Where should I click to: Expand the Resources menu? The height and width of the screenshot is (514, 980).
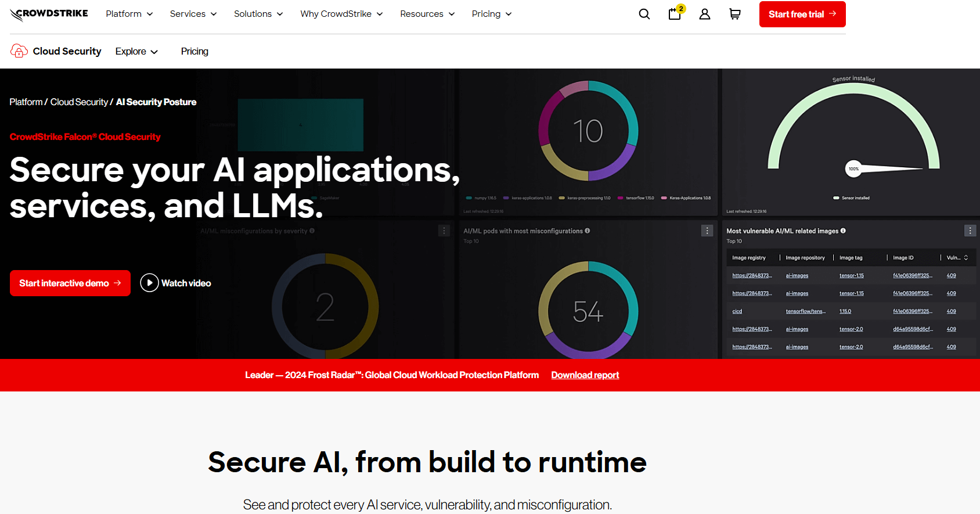(427, 14)
